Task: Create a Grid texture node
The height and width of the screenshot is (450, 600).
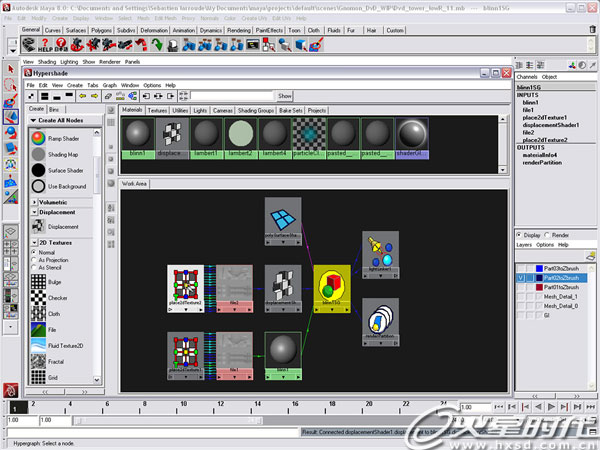Action: (38, 377)
